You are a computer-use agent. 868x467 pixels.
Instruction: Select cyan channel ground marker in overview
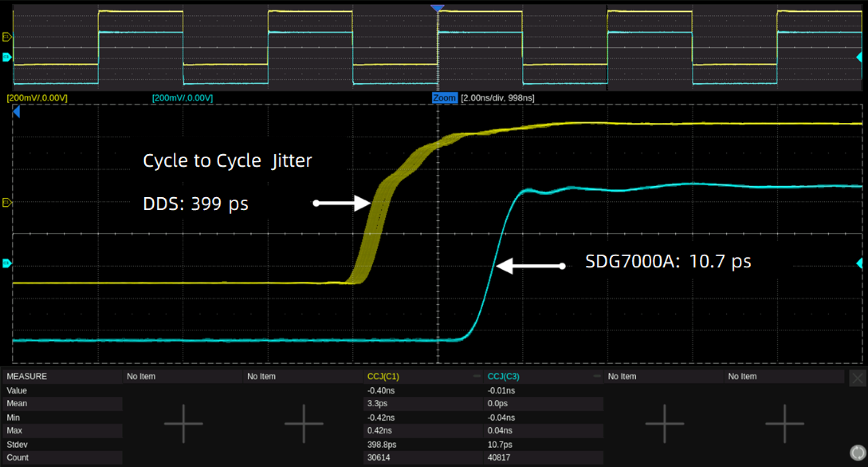pyautogui.click(x=7, y=57)
